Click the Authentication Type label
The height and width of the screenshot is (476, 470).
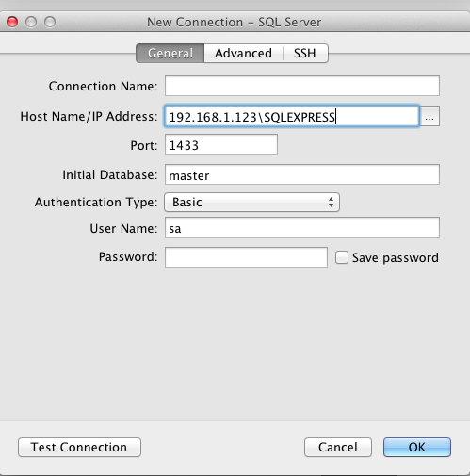96,202
